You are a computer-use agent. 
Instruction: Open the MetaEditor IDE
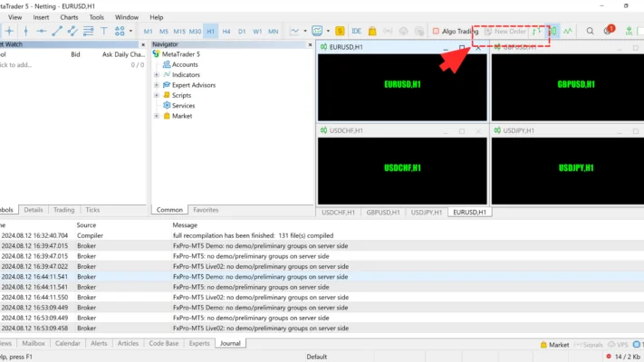click(x=356, y=31)
